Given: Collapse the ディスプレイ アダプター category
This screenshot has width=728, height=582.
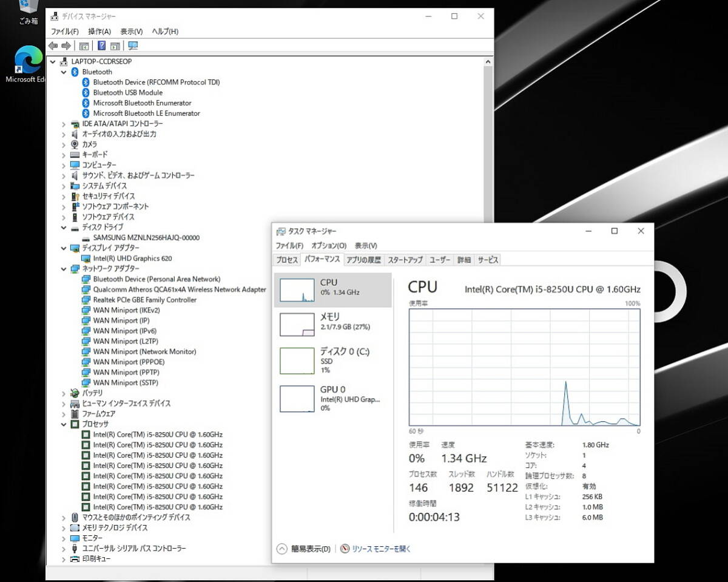Looking at the screenshot, I should coord(64,248).
